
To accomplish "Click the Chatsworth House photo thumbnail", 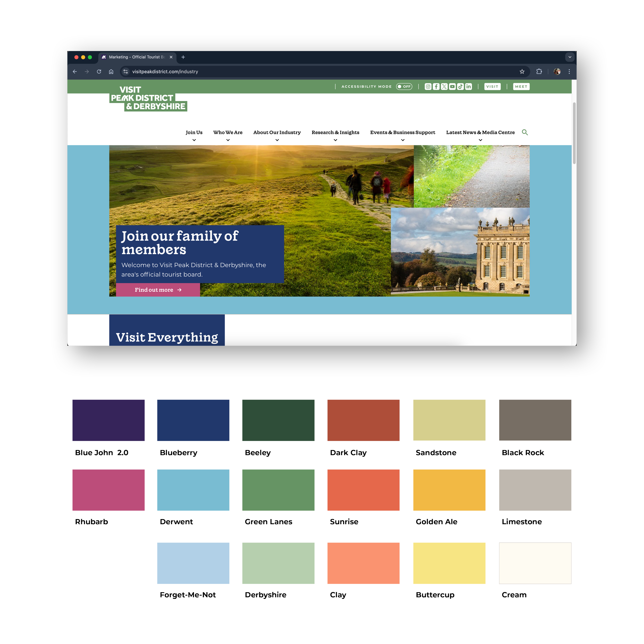I will pyautogui.click(x=460, y=252).
